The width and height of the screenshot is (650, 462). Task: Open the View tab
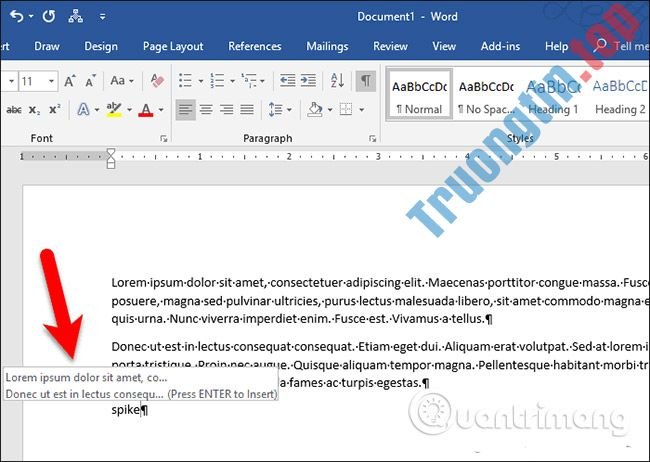[444, 46]
